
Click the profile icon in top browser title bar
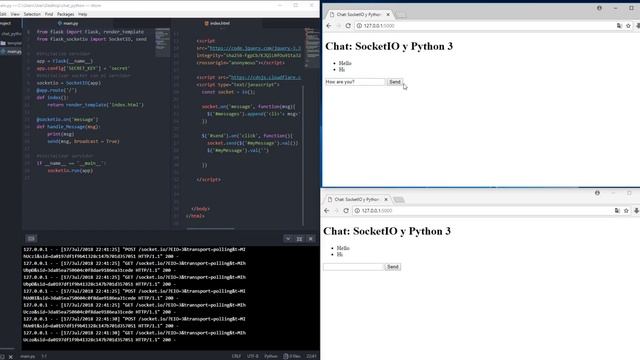(x=599, y=8)
